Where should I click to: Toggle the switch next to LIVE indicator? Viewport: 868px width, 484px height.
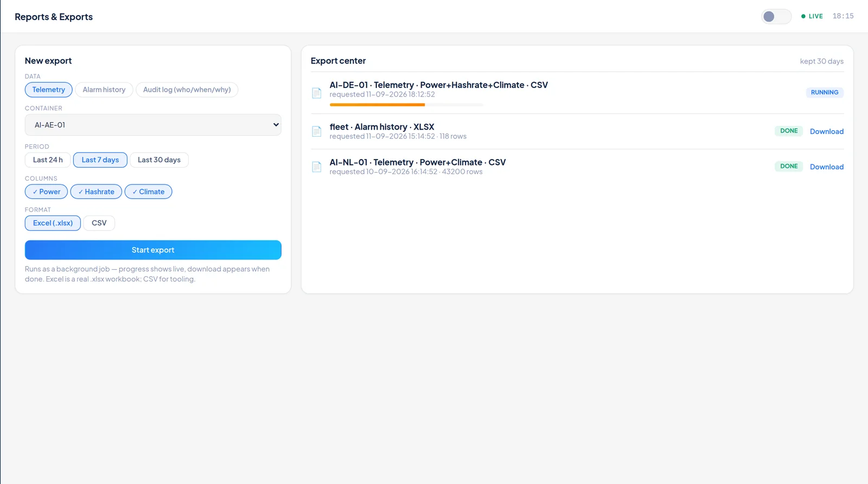tap(776, 16)
